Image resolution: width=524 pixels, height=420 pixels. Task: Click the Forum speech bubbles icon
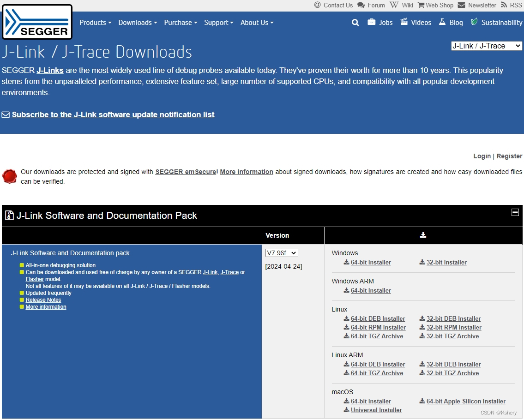(361, 5)
